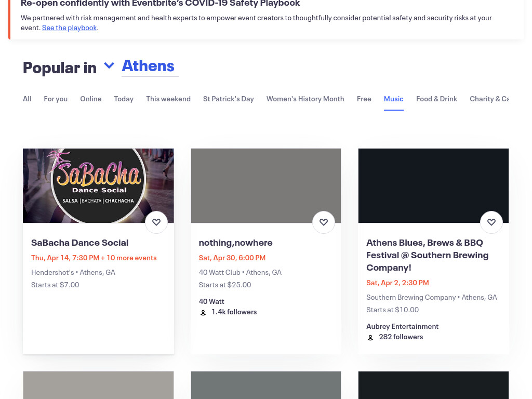Click the COVID-19 Safety Playbook heading

(x=160, y=4)
